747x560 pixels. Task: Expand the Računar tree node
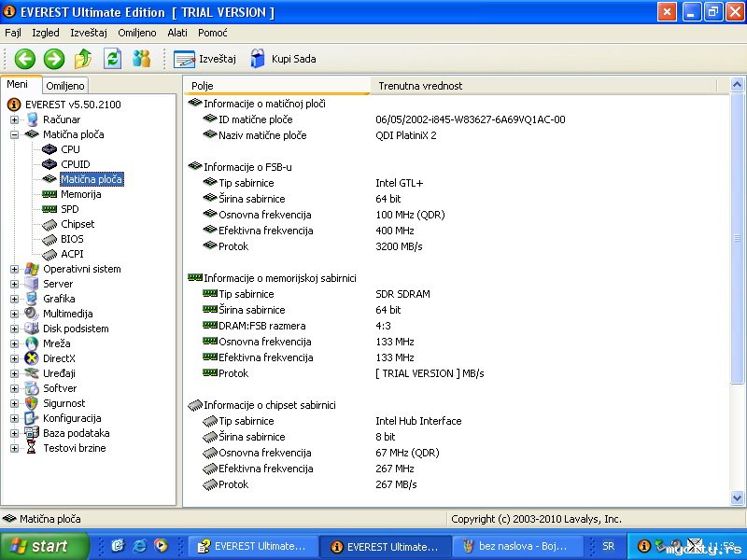(x=14, y=119)
